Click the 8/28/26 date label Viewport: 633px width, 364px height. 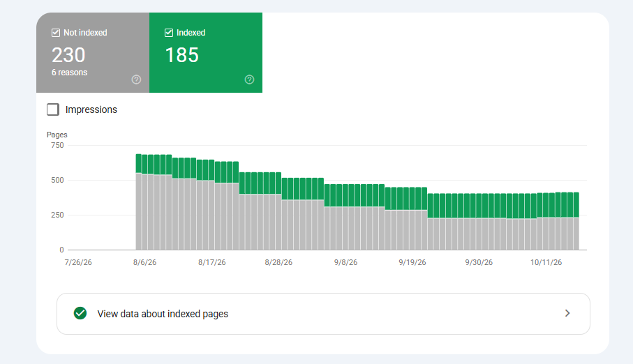coord(278,262)
